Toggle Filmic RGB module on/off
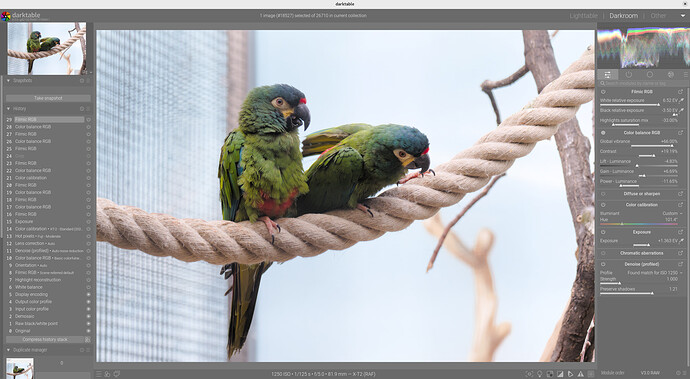Screen dimensions: 690x379 603,92
